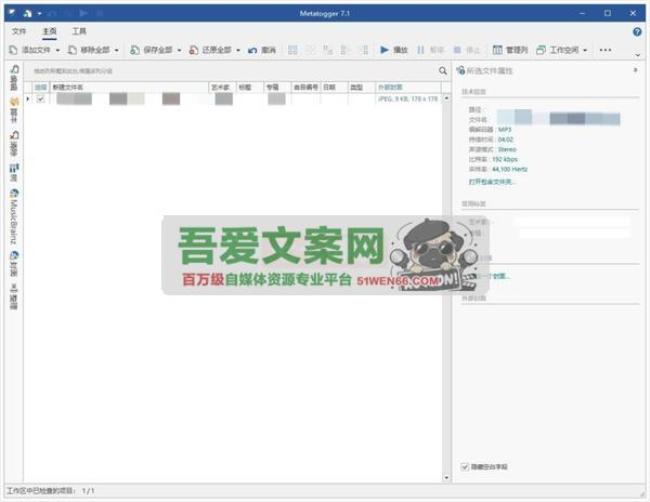Sort by the 艺术家 column header

(x=222, y=87)
